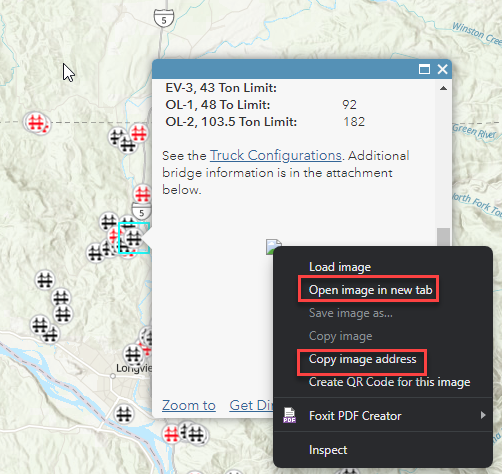This screenshot has height=474, width=502.
Task: Click the red bridge marker beside the dashed line
Action: coord(37,122)
